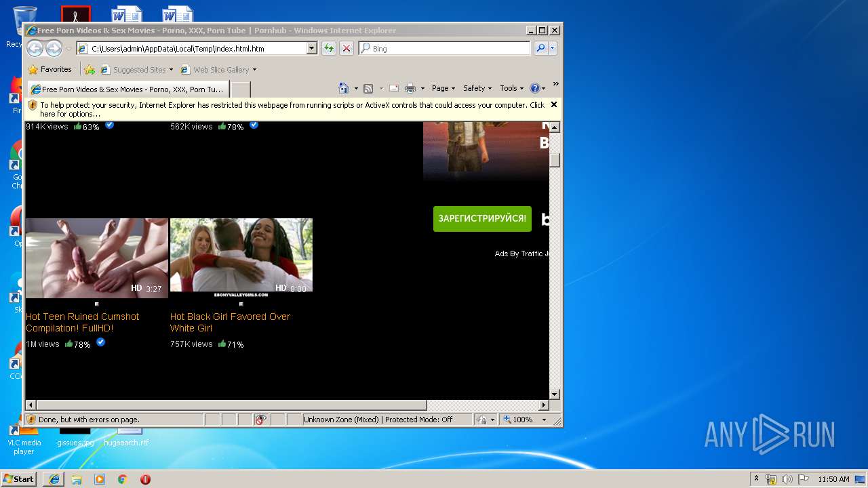Click the RSS Feeds icon
868x488 pixels.
(x=368, y=88)
